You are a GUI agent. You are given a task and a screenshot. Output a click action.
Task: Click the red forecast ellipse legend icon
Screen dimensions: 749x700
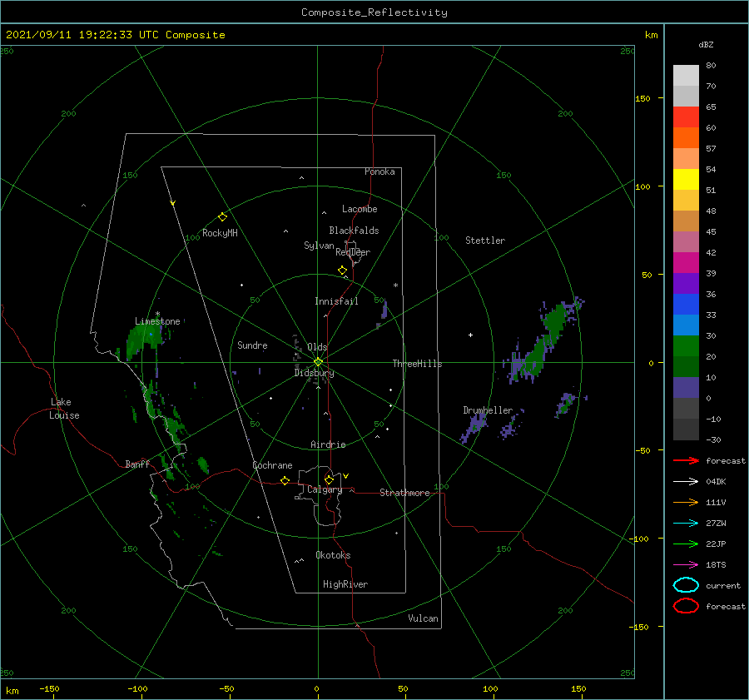[686, 606]
